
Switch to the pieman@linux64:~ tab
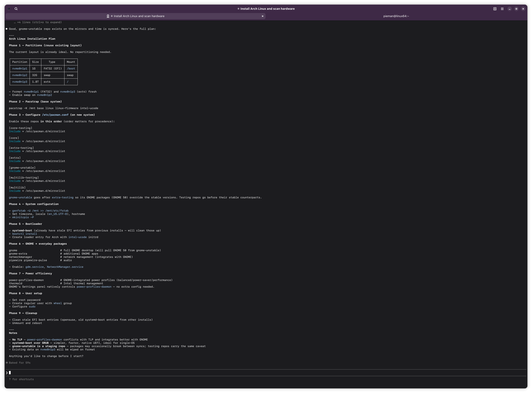pos(396,16)
